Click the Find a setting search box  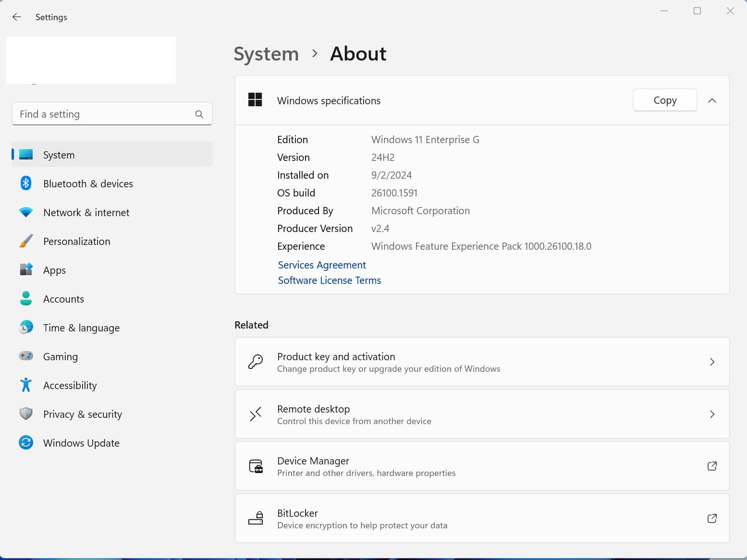coord(112,114)
